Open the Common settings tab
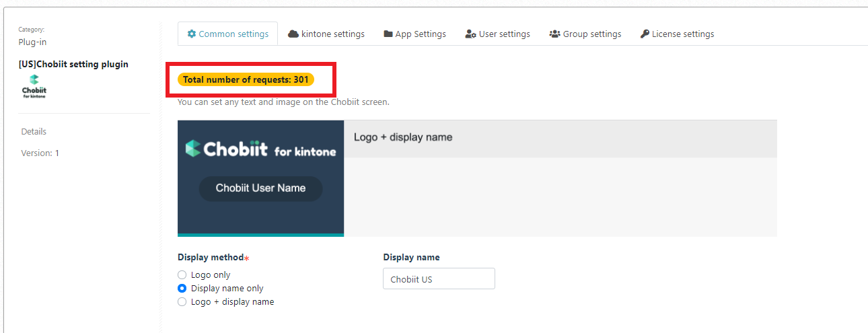The width and height of the screenshot is (868, 333). pos(228,34)
